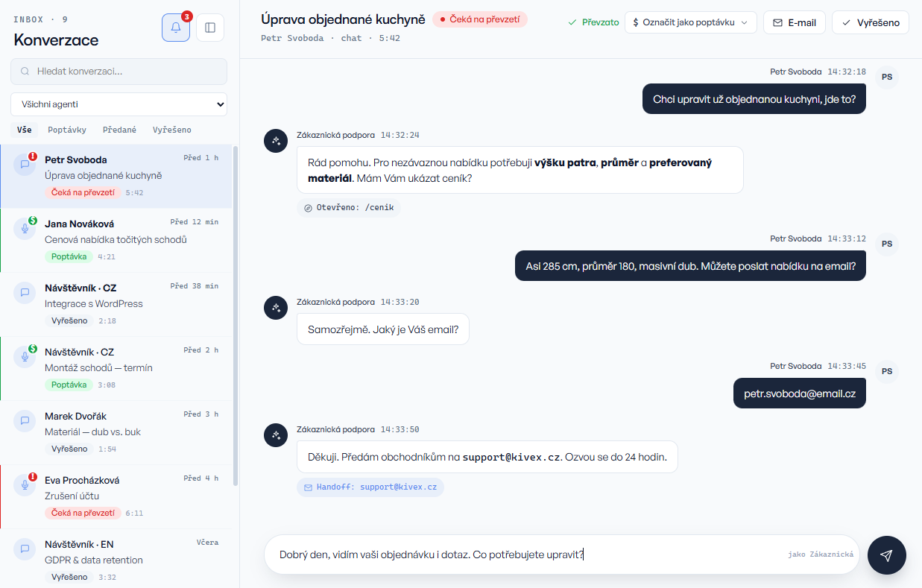This screenshot has height=588, width=922.
Task: Click bot avatar of the 14:32:24 message
Action: 276,141
